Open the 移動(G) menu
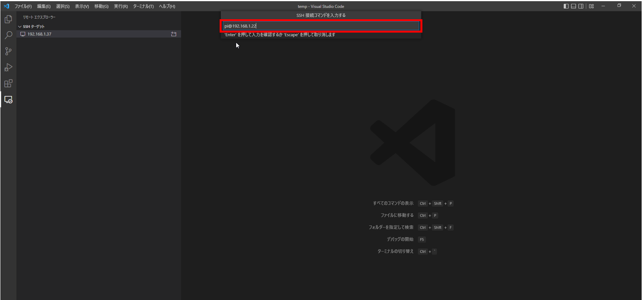This screenshot has height=300, width=644. (x=101, y=6)
